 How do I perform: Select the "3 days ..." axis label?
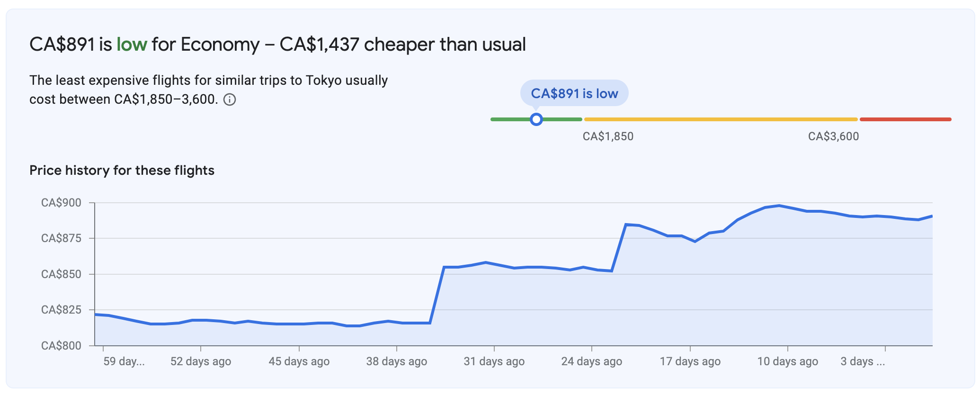pyautogui.click(x=862, y=361)
